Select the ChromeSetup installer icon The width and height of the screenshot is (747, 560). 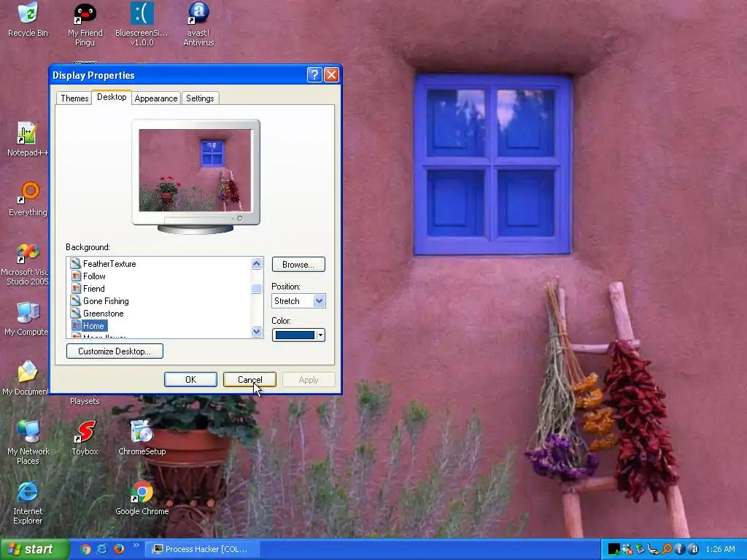(142, 438)
